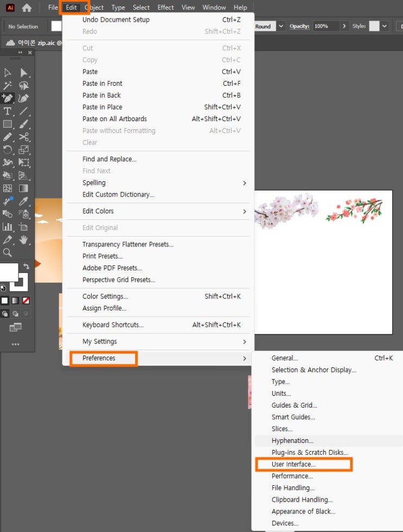Image resolution: width=403 pixels, height=532 pixels.
Task: Choose the Symbol Sprayer tool
Action: [x=24, y=214]
